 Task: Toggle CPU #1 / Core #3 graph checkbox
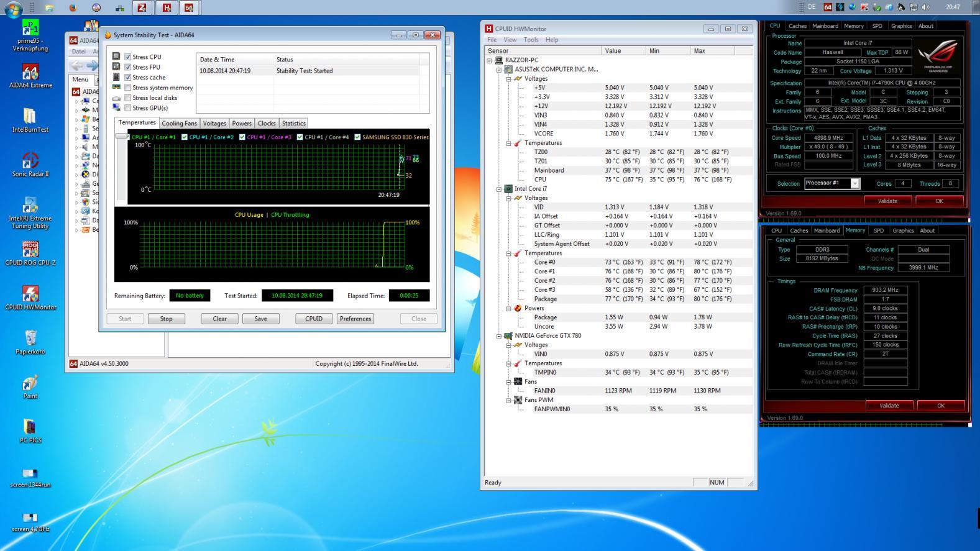click(242, 137)
